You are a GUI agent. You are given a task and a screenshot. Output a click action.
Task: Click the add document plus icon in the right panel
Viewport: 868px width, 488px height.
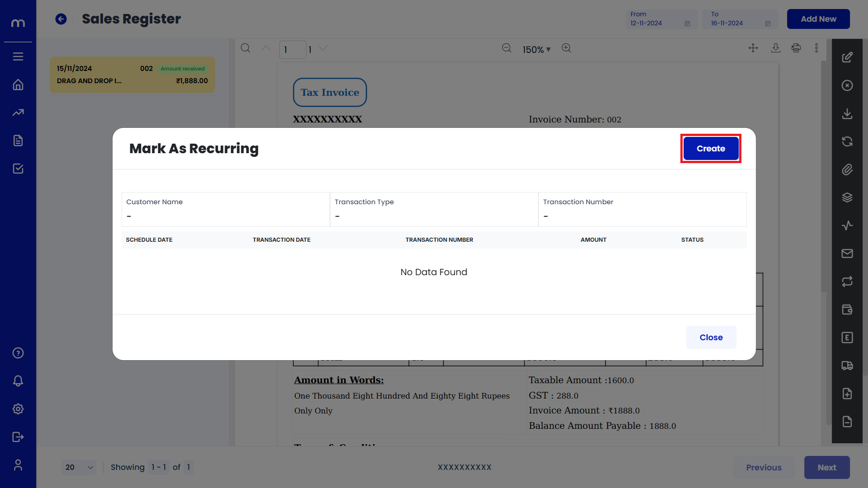pos(847,394)
